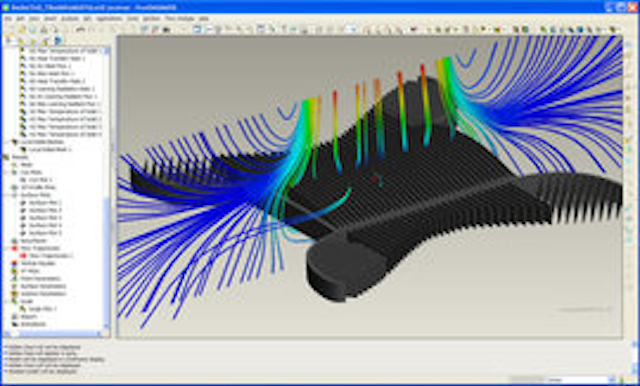Collapse the Flow Trajectories tree node

click(x=7, y=248)
